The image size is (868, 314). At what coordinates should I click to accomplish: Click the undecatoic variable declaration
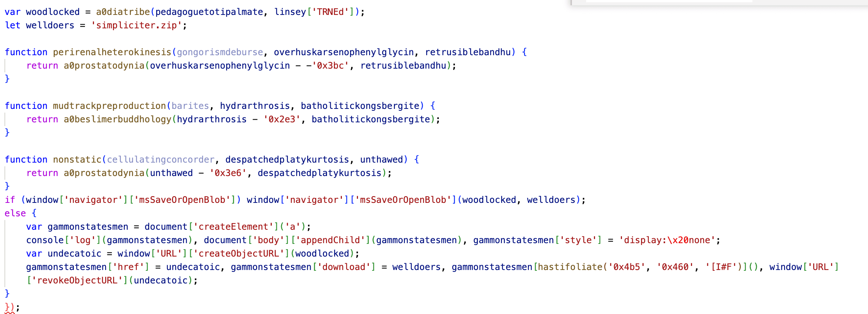[74, 254]
